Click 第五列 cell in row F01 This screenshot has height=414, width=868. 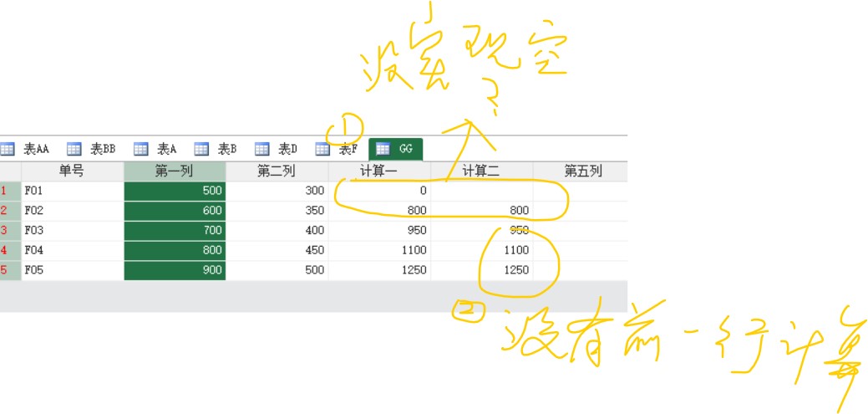tap(581, 192)
